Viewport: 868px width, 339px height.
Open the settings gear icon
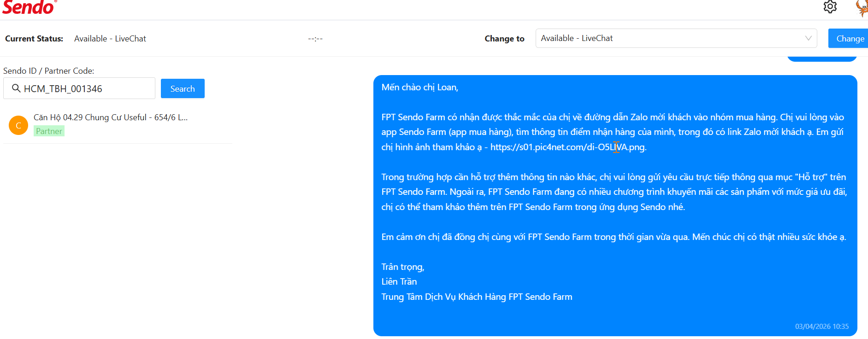coord(830,6)
